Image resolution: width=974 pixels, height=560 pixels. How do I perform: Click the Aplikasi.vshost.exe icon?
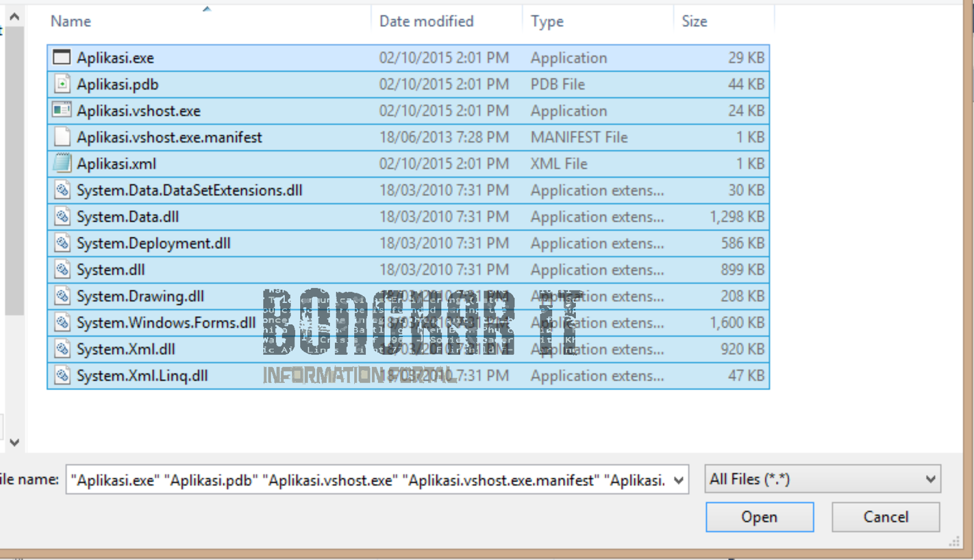point(61,110)
